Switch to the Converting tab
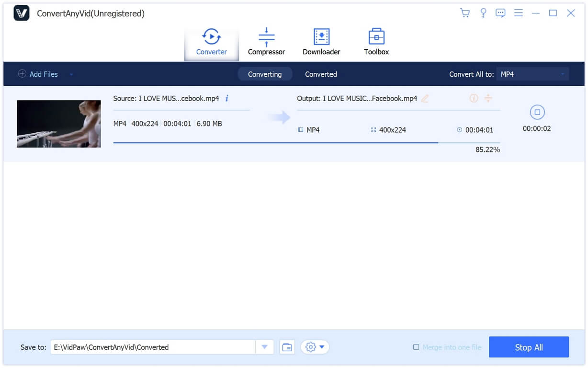This screenshot has width=588, height=368. tap(265, 74)
